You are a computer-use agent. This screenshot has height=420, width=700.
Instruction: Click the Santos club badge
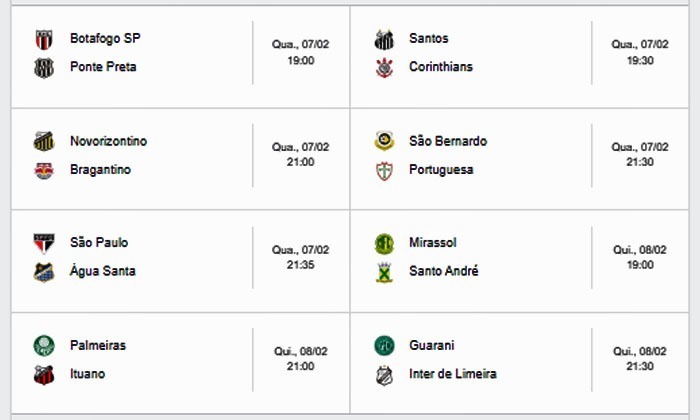(384, 39)
